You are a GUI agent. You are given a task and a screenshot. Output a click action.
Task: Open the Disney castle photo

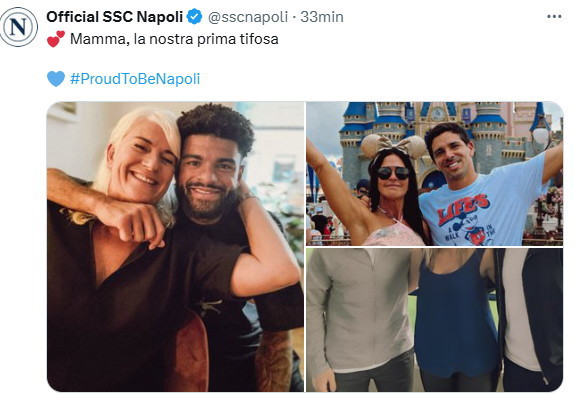pos(435,174)
